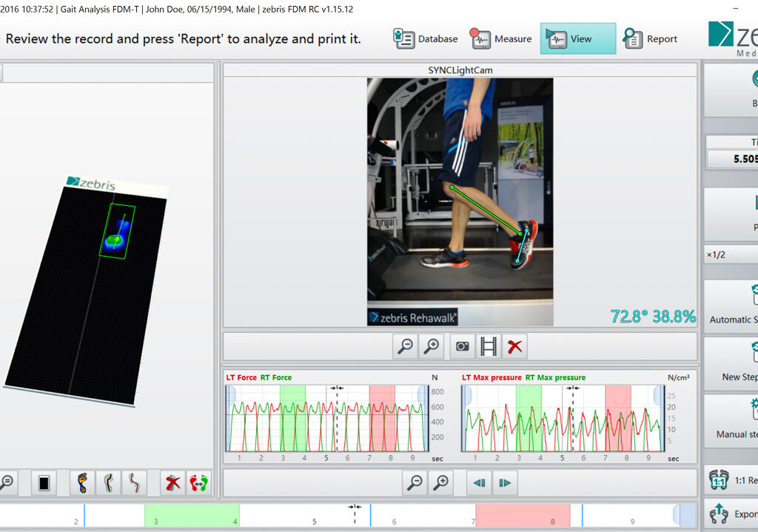Screen dimensions: 758x532
Task: Click the camera snapshot icon under video
Action: click(x=462, y=346)
